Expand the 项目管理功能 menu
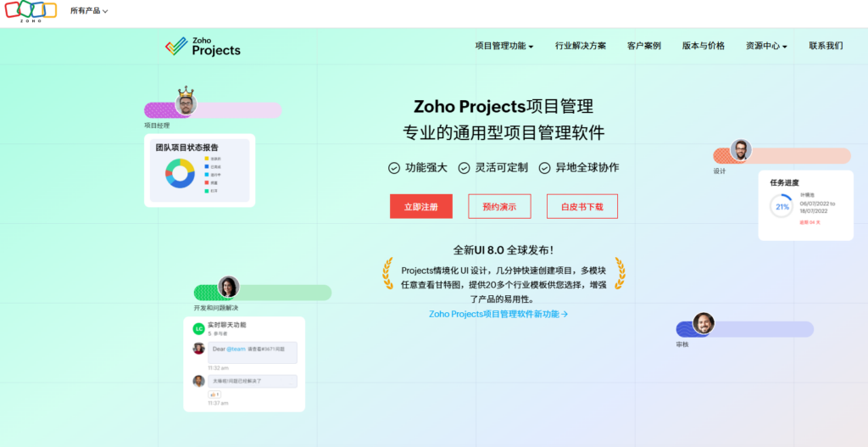The image size is (868, 447). pos(504,46)
